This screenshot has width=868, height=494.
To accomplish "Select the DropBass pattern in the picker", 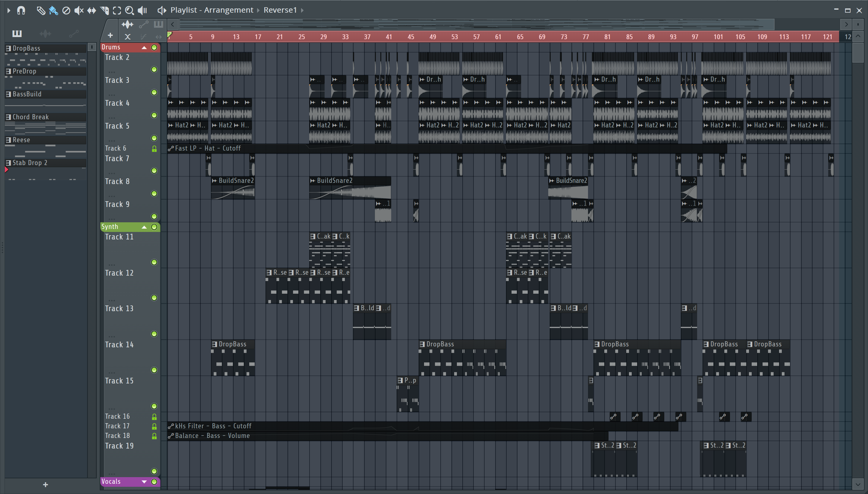I will tap(46, 48).
